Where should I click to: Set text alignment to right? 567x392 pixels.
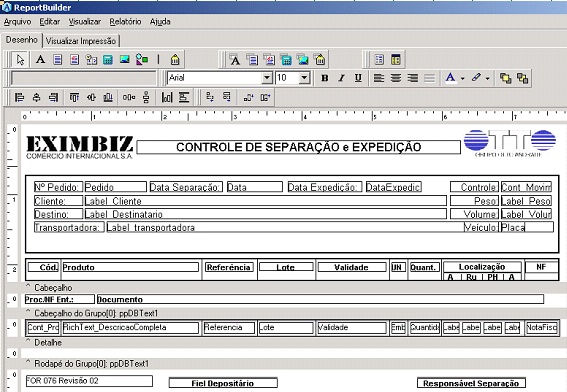[413, 78]
